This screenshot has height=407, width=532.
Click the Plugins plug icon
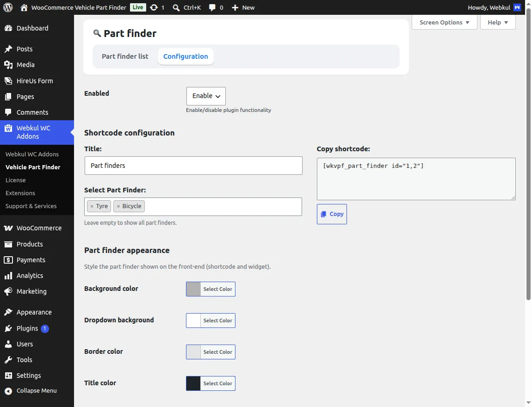(8, 328)
